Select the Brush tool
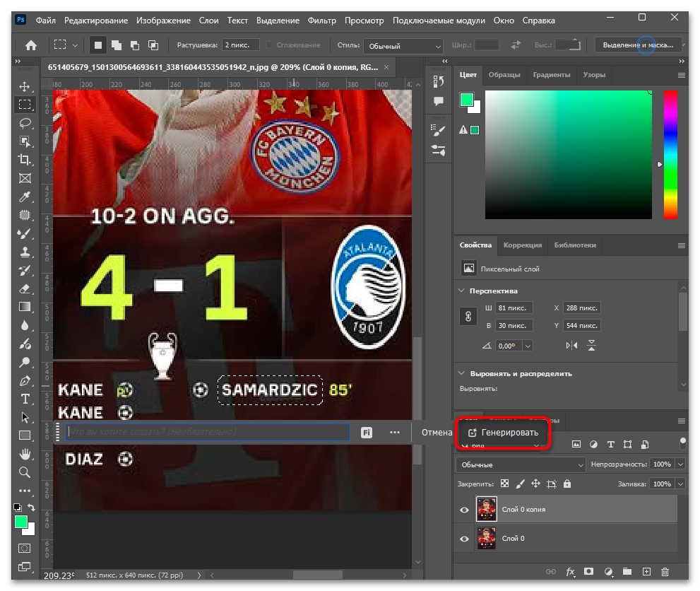Image resolution: width=700 pixels, height=591 pixels. (x=25, y=233)
